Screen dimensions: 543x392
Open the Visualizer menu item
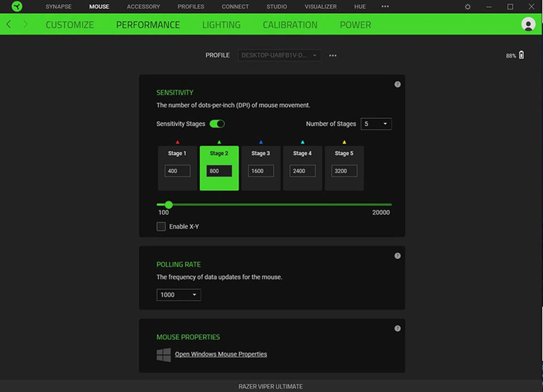click(x=320, y=6)
